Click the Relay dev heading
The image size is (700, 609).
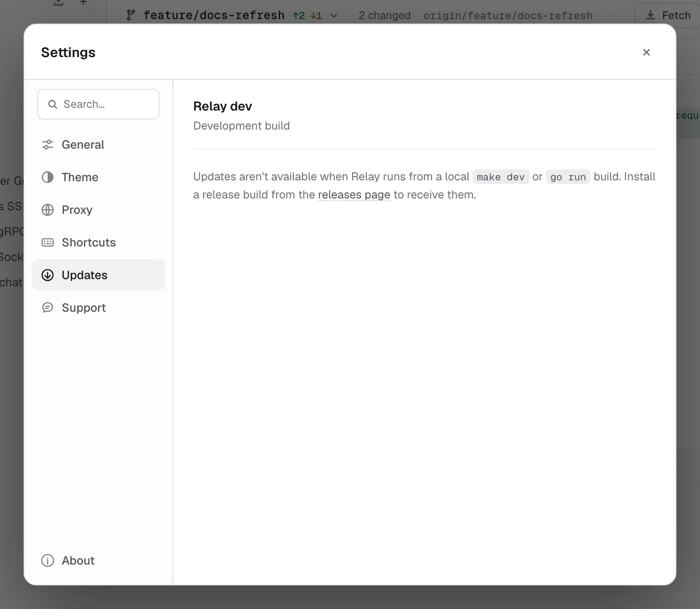tap(223, 106)
